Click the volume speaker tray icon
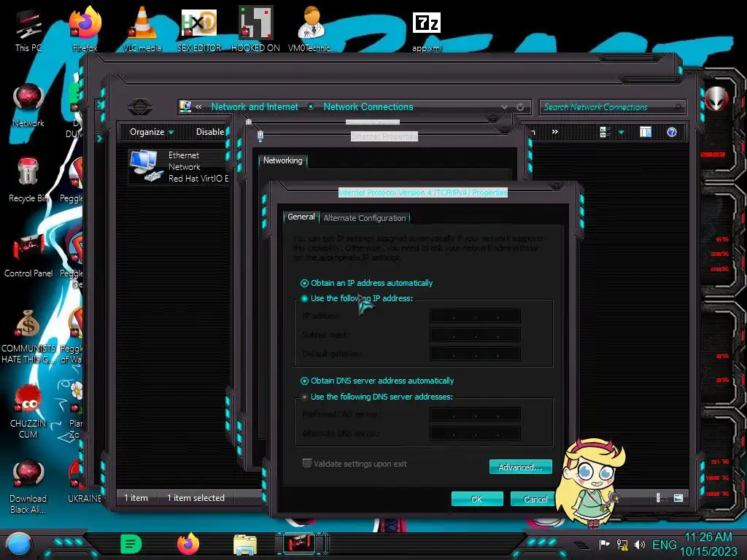 (639, 544)
